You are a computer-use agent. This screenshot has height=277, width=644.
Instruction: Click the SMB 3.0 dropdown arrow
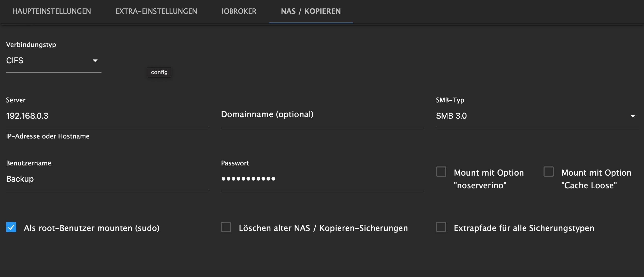tap(633, 116)
